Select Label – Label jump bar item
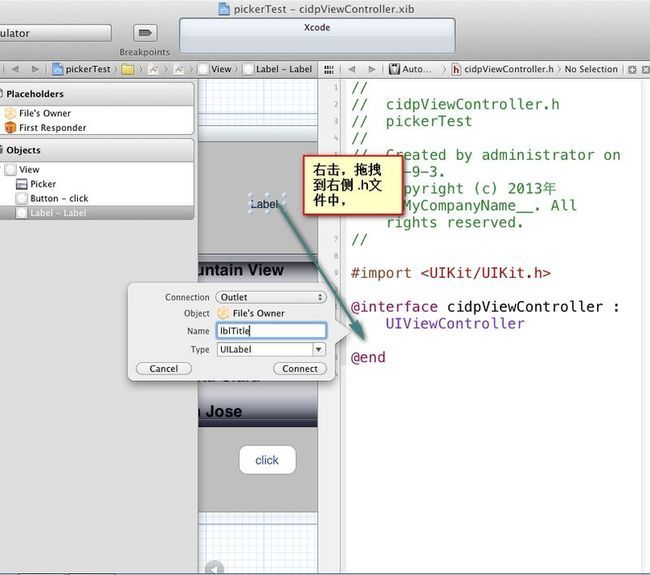The image size is (650, 575). click(x=277, y=69)
